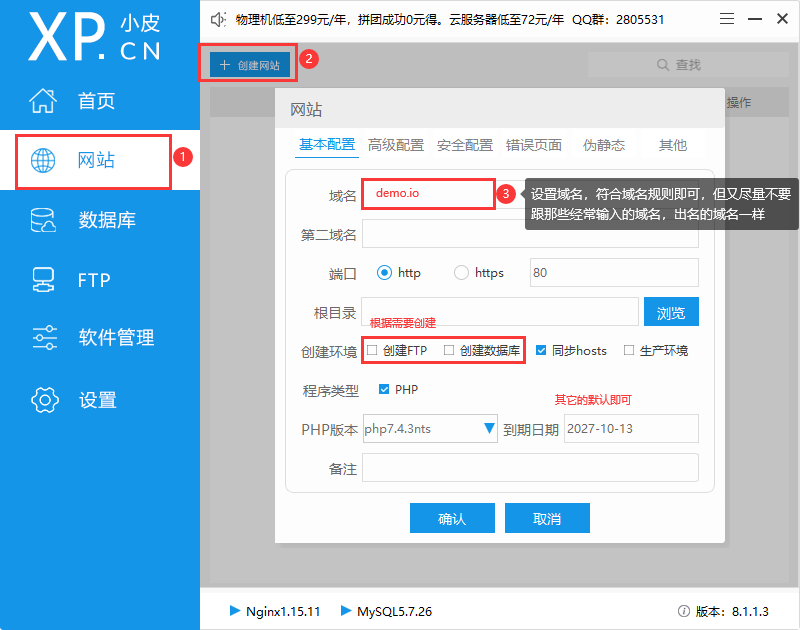Click the 浏览 button
800x630 pixels.
pos(670,313)
